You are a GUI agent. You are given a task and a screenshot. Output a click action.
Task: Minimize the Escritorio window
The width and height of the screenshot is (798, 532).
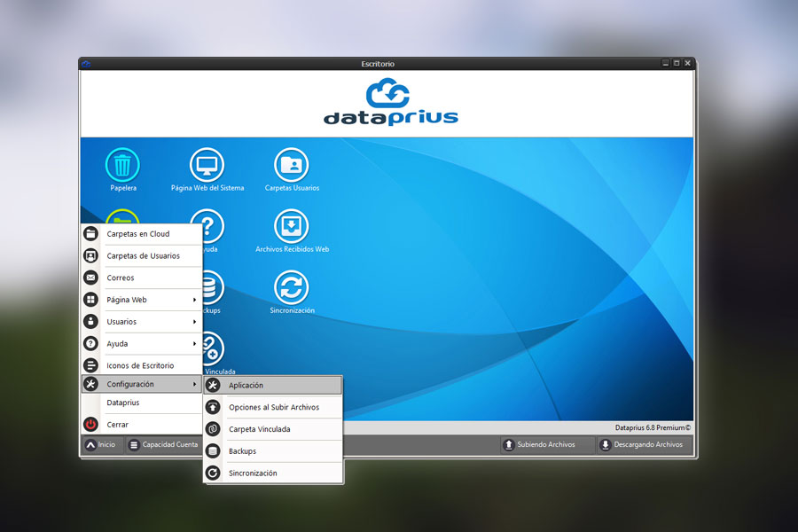click(x=666, y=63)
